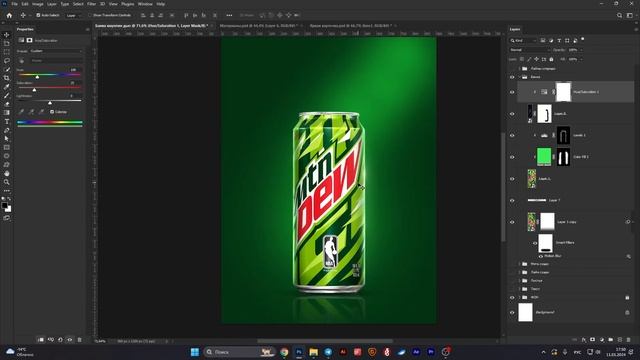Open the Opacity value dropdown
The image size is (640, 360).
click(x=581, y=50)
